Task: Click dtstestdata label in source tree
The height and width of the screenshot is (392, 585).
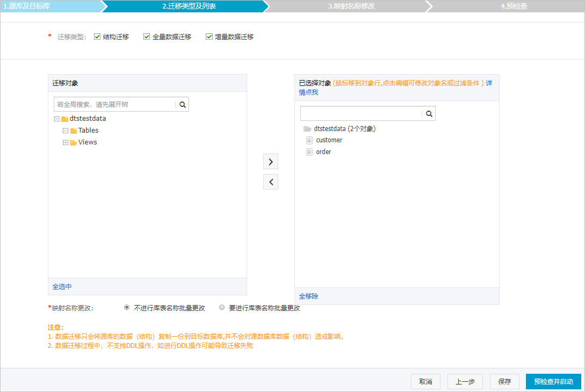Action: [88, 119]
